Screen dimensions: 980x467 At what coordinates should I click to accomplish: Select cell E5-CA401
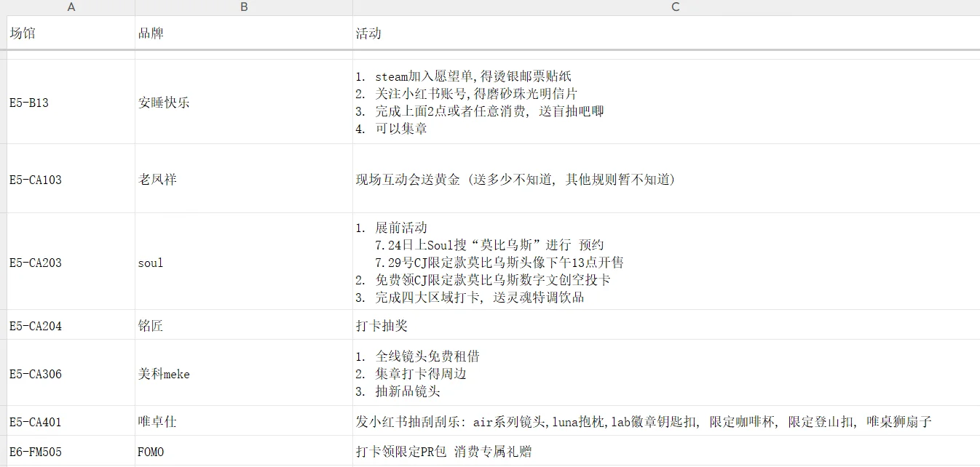coord(71,421)
